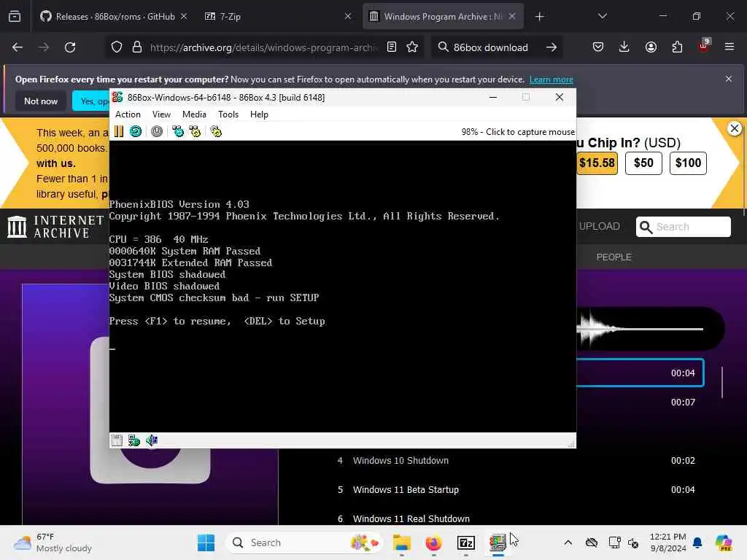Screen dimensions: 747x560
Task: Open the PEOPLE section on archive.org
Action: (x=614, y=257)
